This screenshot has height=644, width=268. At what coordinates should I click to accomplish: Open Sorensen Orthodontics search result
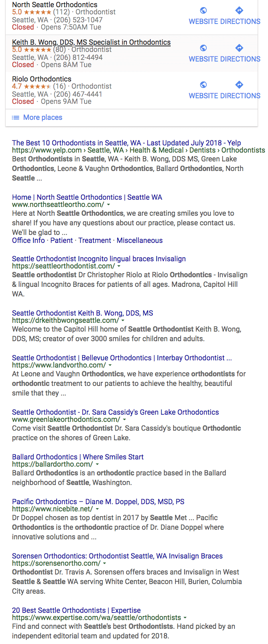pyautogui.click(x=117, y=556)
